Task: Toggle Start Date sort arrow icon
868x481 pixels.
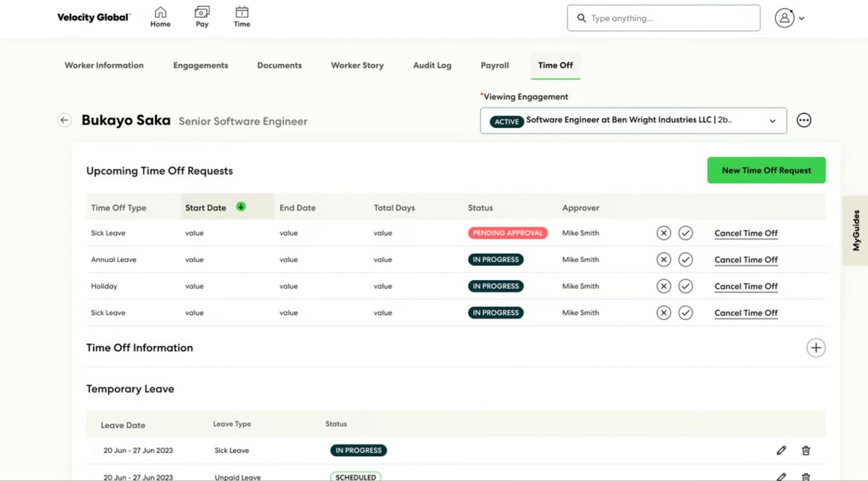Action: click(241, 206)
